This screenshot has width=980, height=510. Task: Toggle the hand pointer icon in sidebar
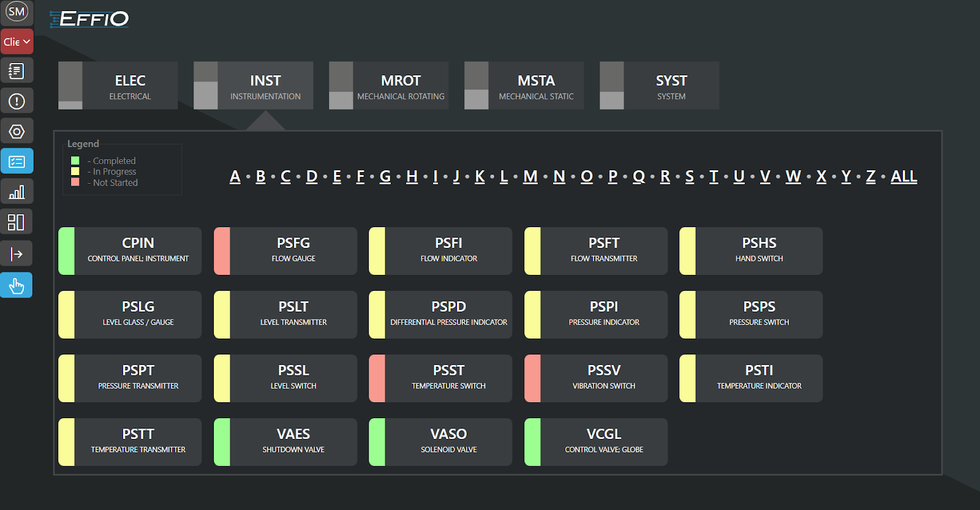tap(17, 285)
